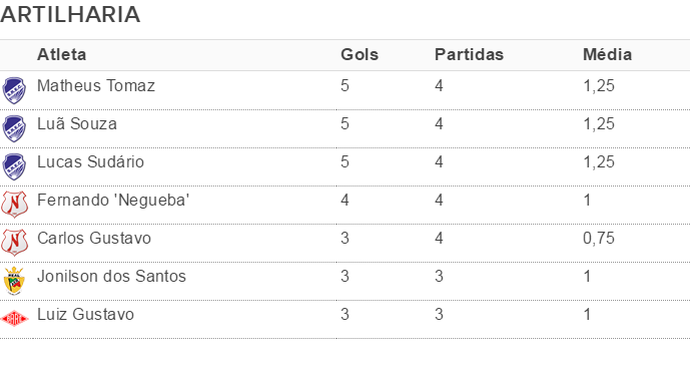Viewport: 690px width, 368px height.
Task: Click the Partidas column header
Action: coord(469,55)
